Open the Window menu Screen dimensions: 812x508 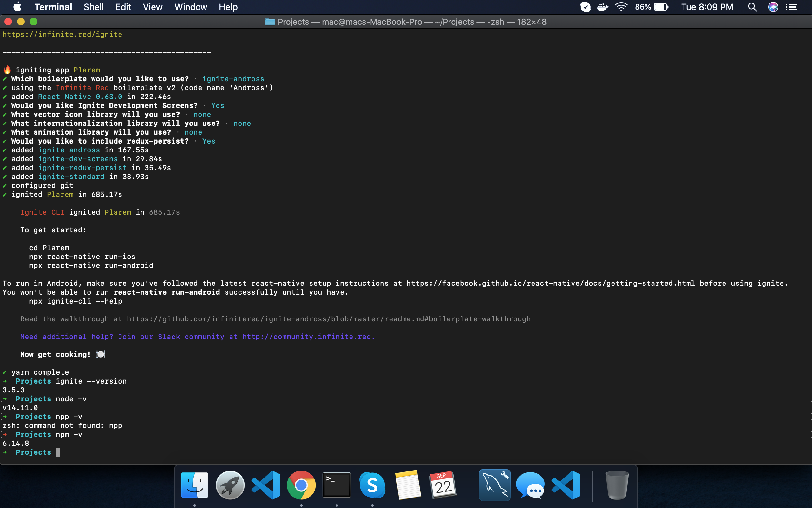point(191,7)
